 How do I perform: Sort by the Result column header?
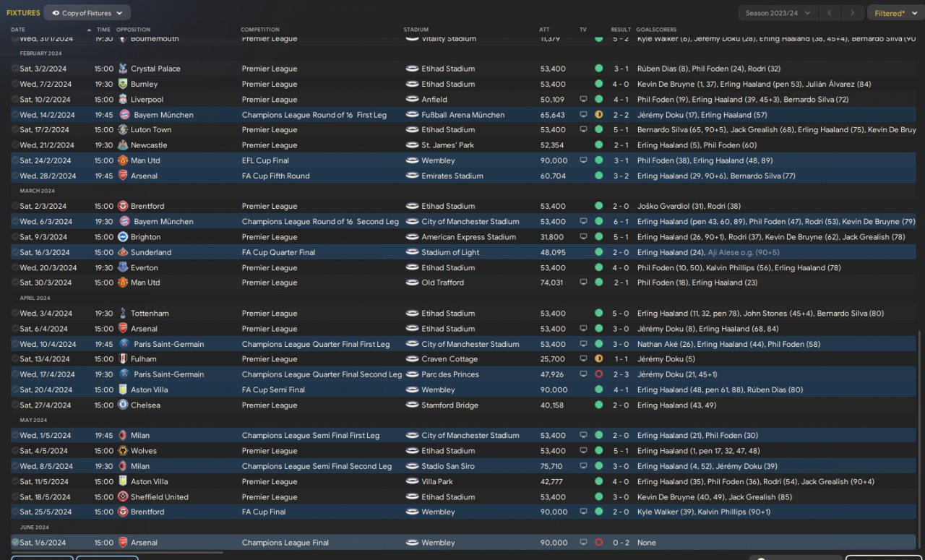pos(621,30)
